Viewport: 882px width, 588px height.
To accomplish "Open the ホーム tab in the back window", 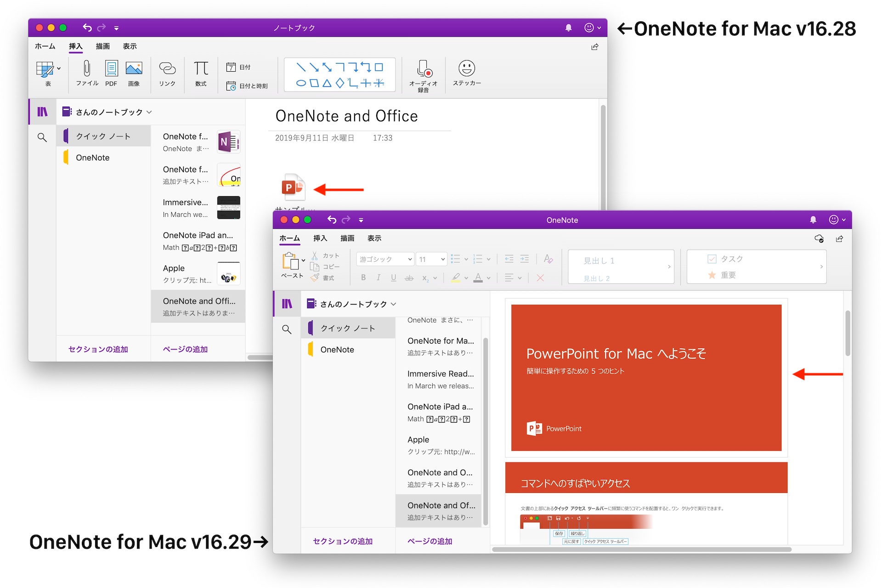I will 45,46.
